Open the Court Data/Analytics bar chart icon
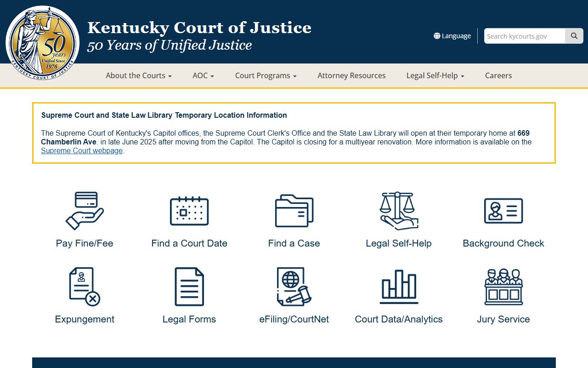This screenshot has width=588, height=368. click(399, 287)
